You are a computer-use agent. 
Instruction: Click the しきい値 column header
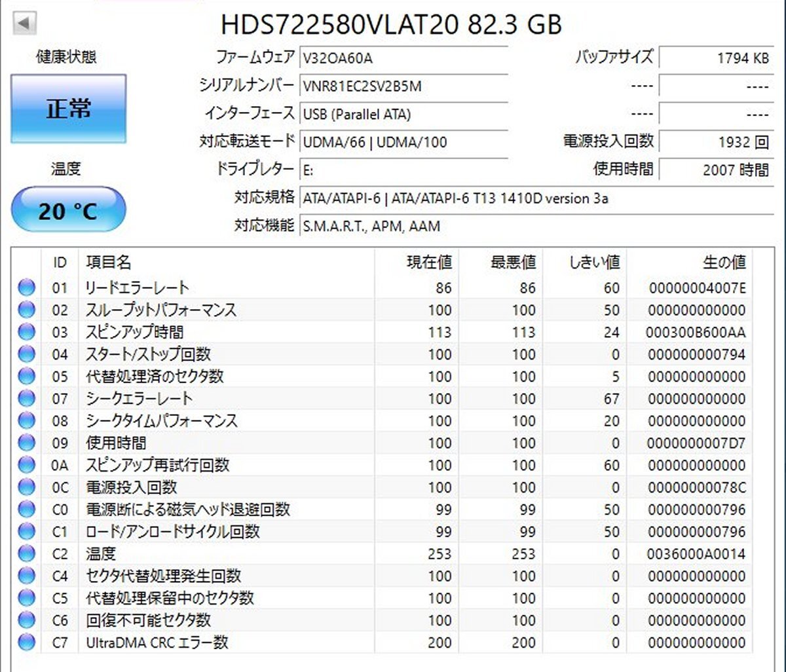(x=584, y=263)
